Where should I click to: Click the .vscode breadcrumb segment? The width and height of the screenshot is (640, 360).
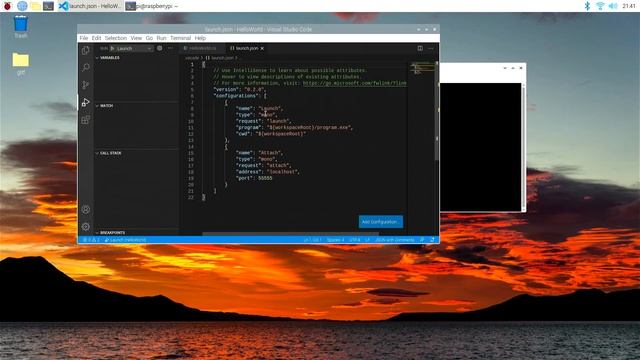192,58
